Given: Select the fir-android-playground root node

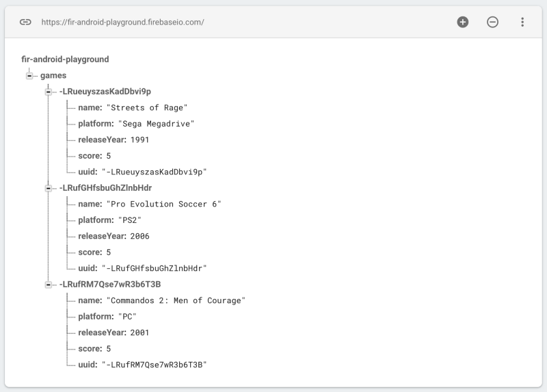Looking at the screenshot, I should [x=65, y=60].
